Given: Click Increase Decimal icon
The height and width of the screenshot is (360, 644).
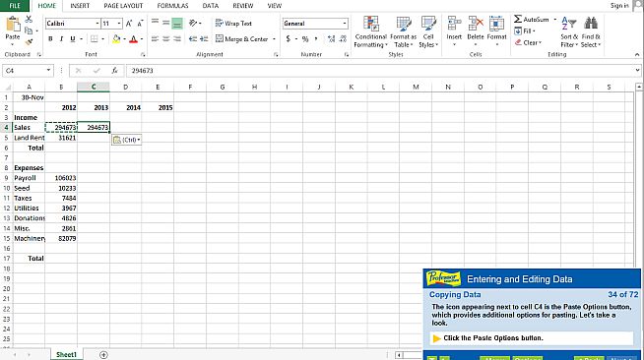Looking at the screenshot, I should [x=332, y=39].
